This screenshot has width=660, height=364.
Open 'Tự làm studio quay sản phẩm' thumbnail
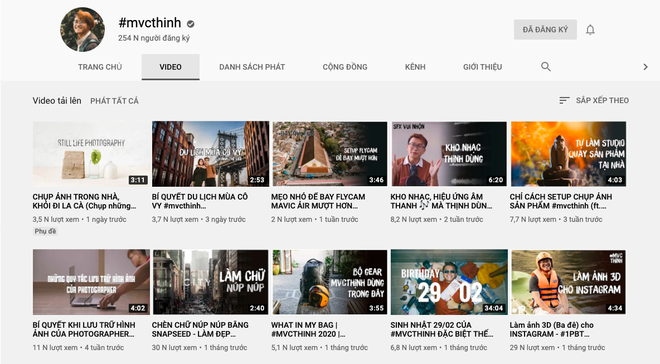[568, 154]
